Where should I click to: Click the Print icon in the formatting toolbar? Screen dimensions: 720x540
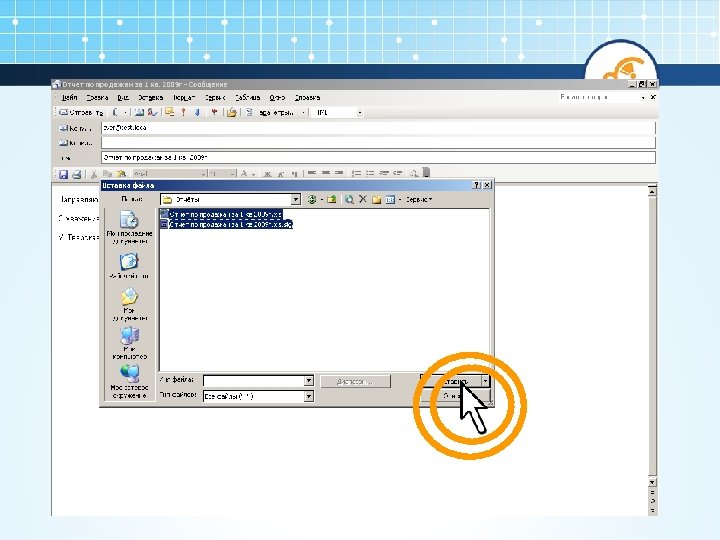click(77, 174)
